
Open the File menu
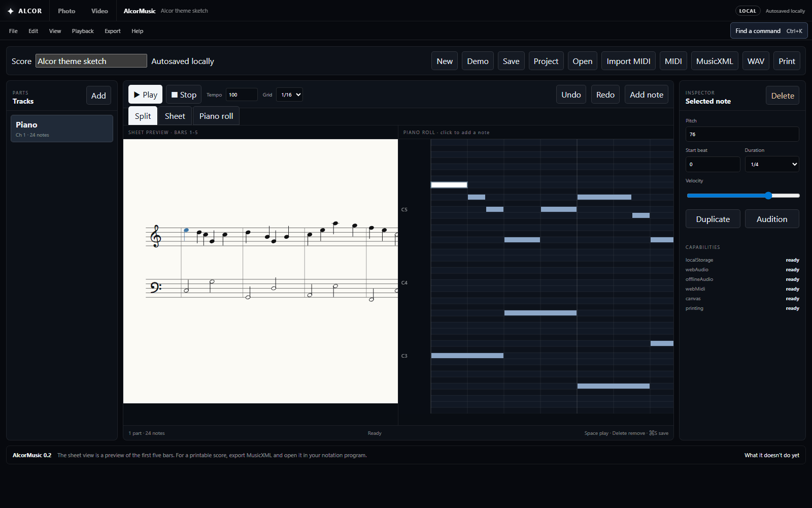pos(13,31)
